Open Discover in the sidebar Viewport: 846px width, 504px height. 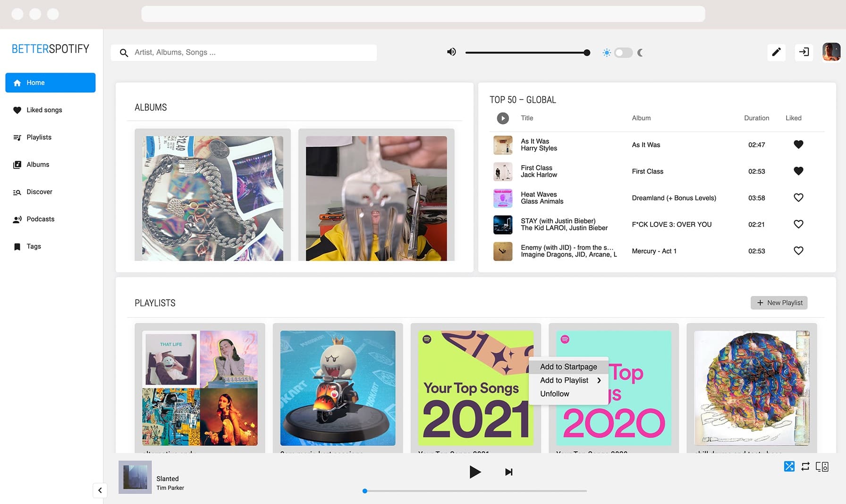(39, 192)
